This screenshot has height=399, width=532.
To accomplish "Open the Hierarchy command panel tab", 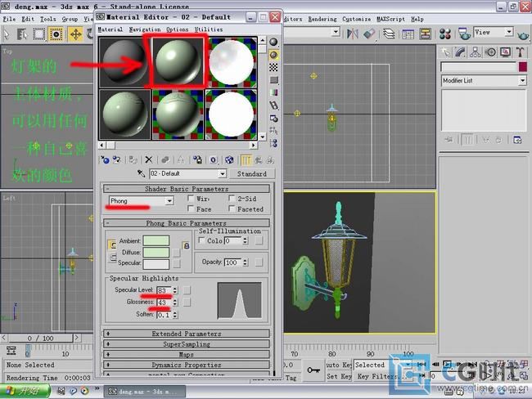I will tap(475, 52).
